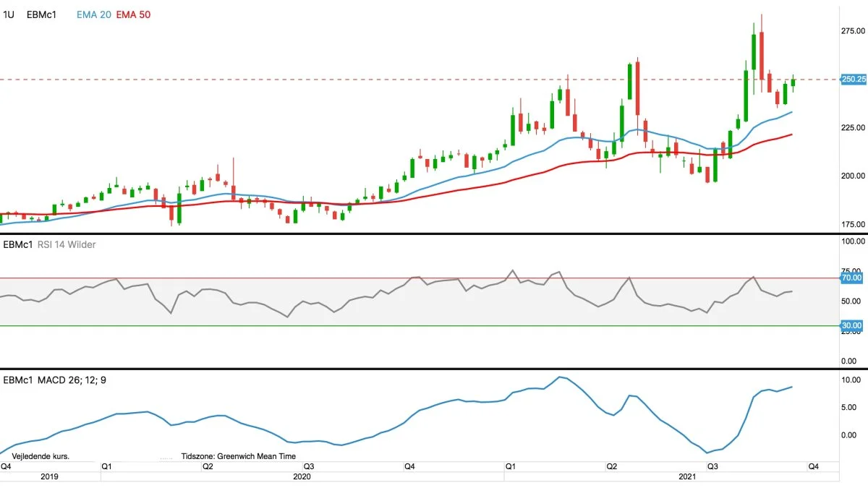Image resolution: width=868 pixels, height=488 pixels.
Task: Click the 50.00 value on the RSI axis
Action: coord(851,301)
